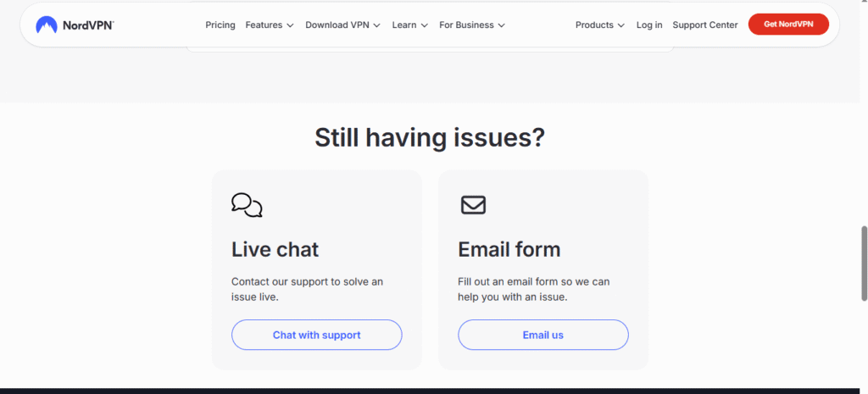
Task: Click the page vertical scrollbar thumb
Action: pos(864,264)
